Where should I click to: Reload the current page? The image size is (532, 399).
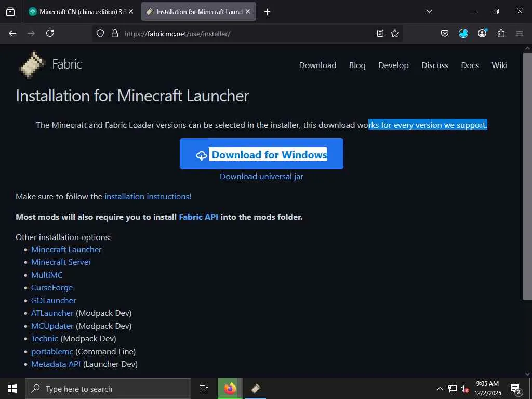pos(50,33)
